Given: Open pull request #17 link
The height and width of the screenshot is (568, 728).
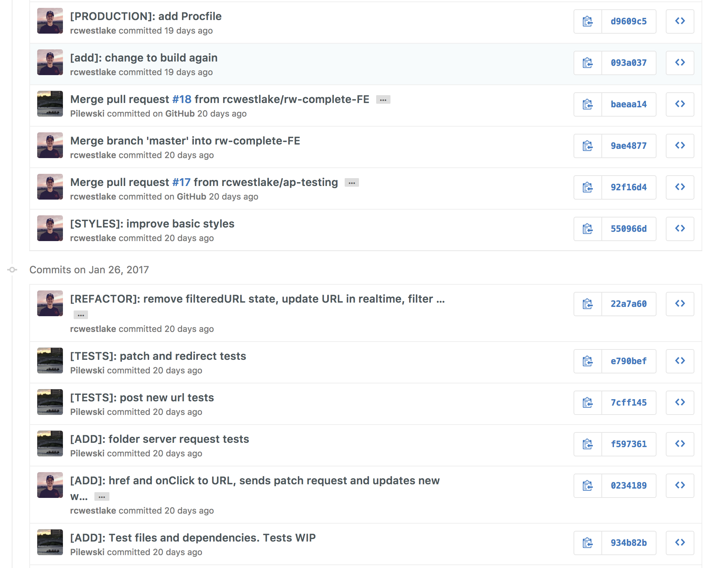Looking at the screenshot, I should click(x=181, y=182).
